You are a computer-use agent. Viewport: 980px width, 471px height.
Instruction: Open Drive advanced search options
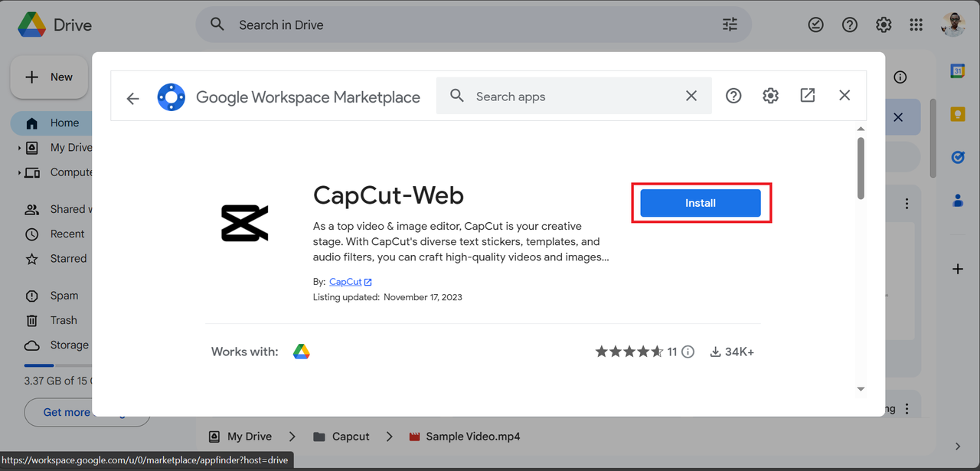[730, 25]
